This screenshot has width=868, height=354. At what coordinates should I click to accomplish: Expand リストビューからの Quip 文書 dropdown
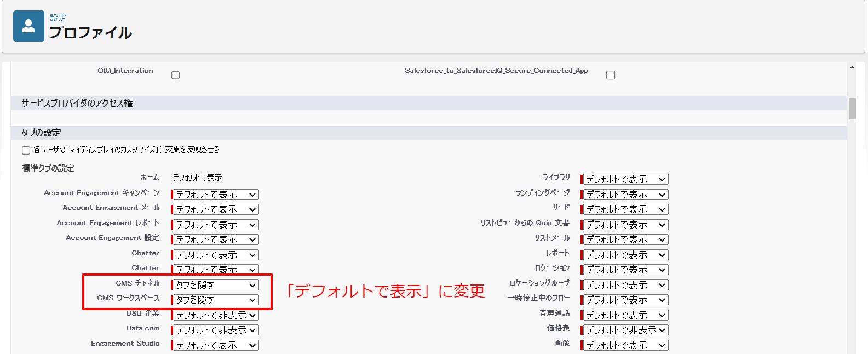pos(626,225)
